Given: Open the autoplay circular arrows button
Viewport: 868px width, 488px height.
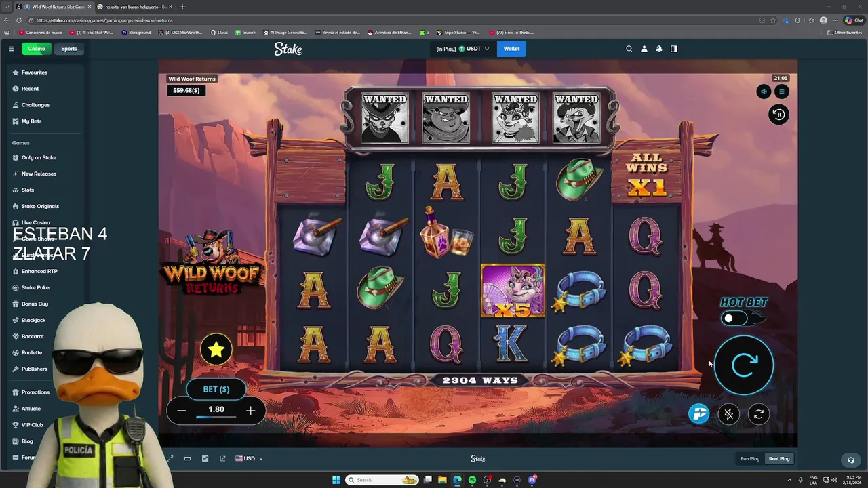Looking at the screenshot, I should 759,413.
